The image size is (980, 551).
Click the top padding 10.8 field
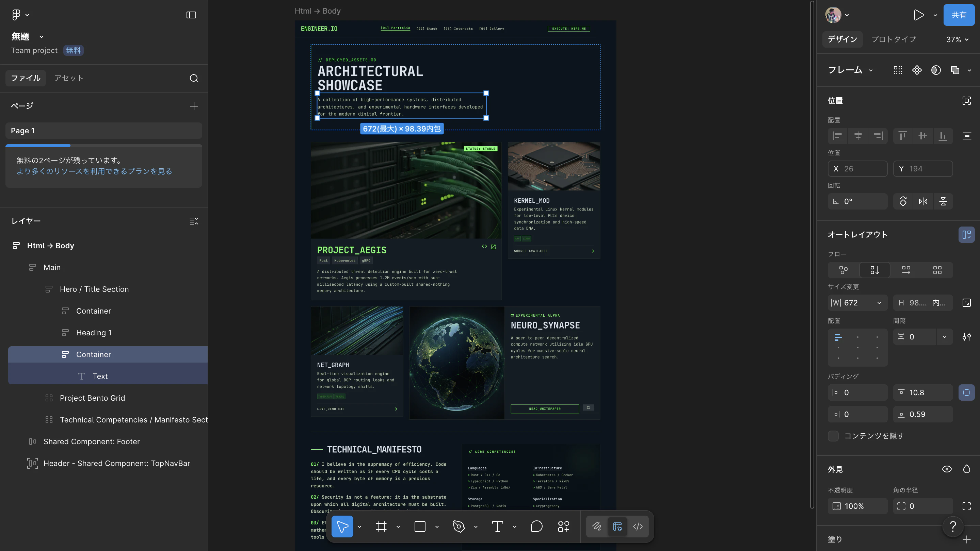923,393
